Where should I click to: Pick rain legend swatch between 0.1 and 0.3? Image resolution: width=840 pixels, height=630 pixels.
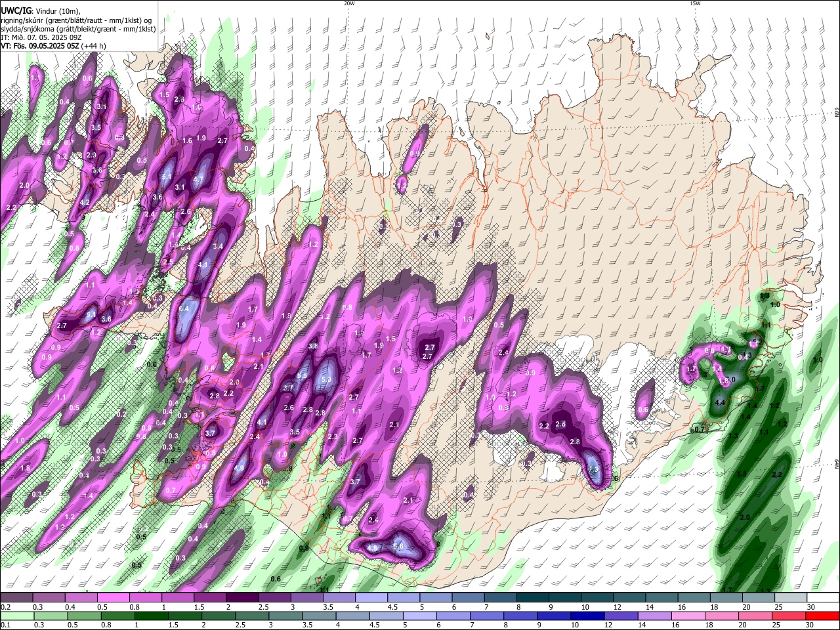click(16, 616)
